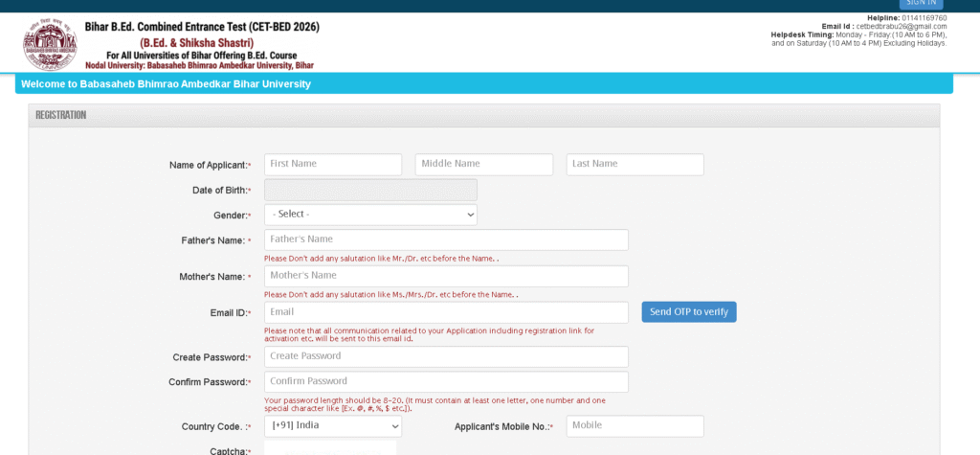The width and height of the screenshot is (980, 455).
Task: Click the REGISTRATION panel header
Action: (x=61, y=115)
